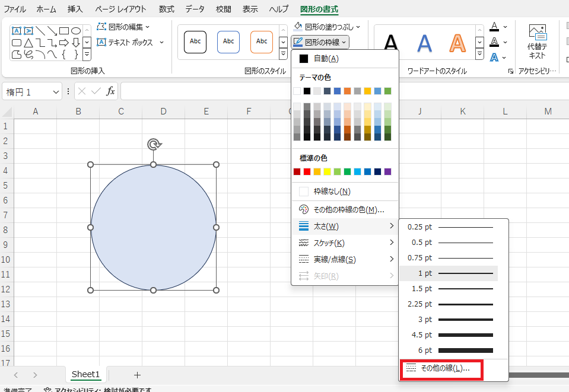Pick the line arrow shape

52,31
